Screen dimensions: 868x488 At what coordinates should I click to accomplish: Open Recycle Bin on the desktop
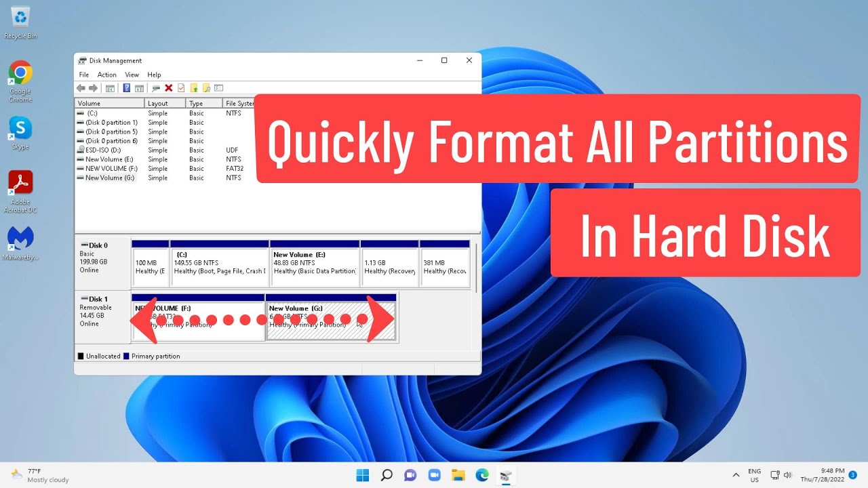(20, 23)
